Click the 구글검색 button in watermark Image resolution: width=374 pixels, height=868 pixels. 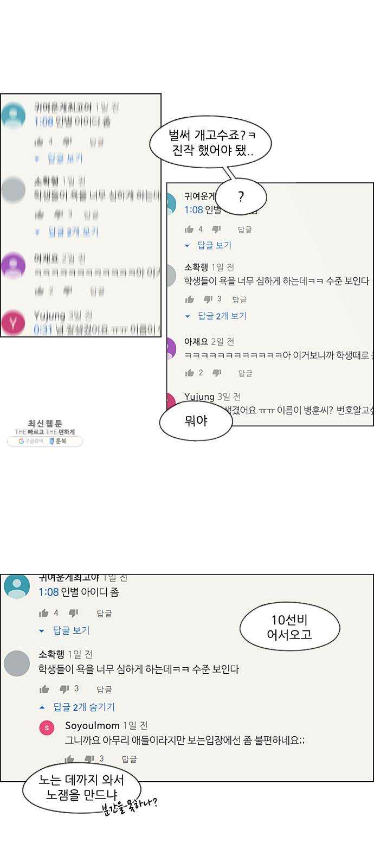coord(30,442)
